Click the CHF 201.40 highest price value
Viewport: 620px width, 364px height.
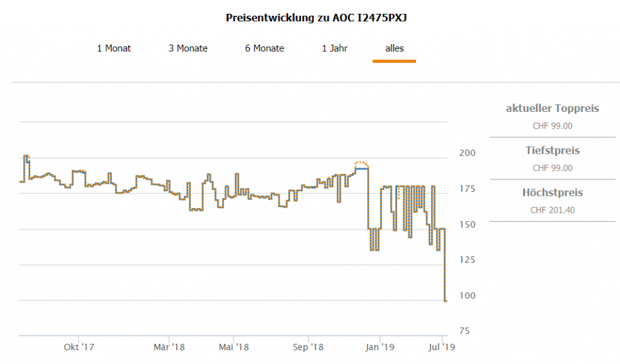(552, 210)
